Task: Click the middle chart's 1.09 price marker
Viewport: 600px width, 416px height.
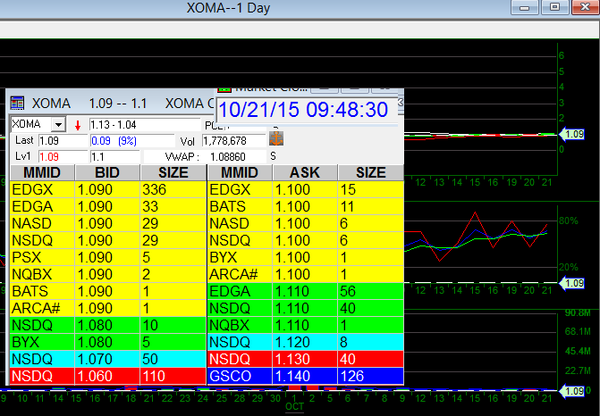Action: click(574, 284)
